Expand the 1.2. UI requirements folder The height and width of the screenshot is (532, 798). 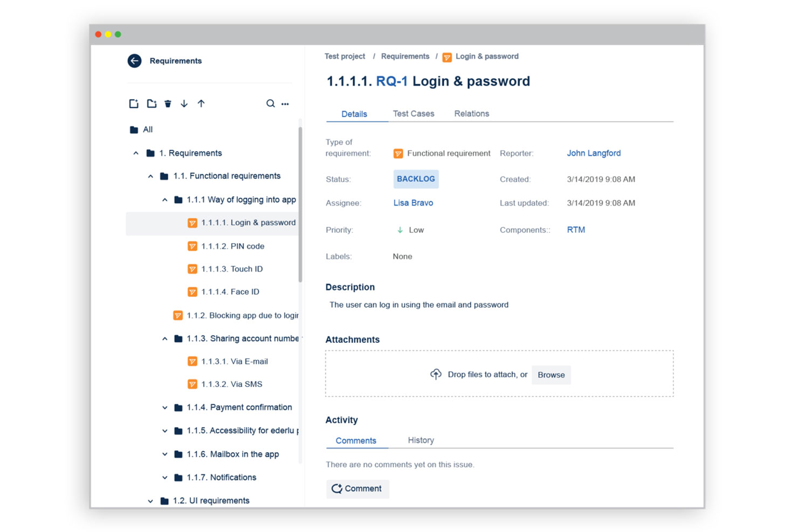click(150, 500)
